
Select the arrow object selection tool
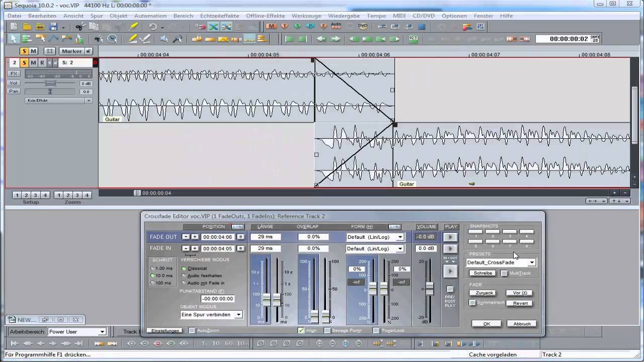pyautogui.click(x=14, y=38)
